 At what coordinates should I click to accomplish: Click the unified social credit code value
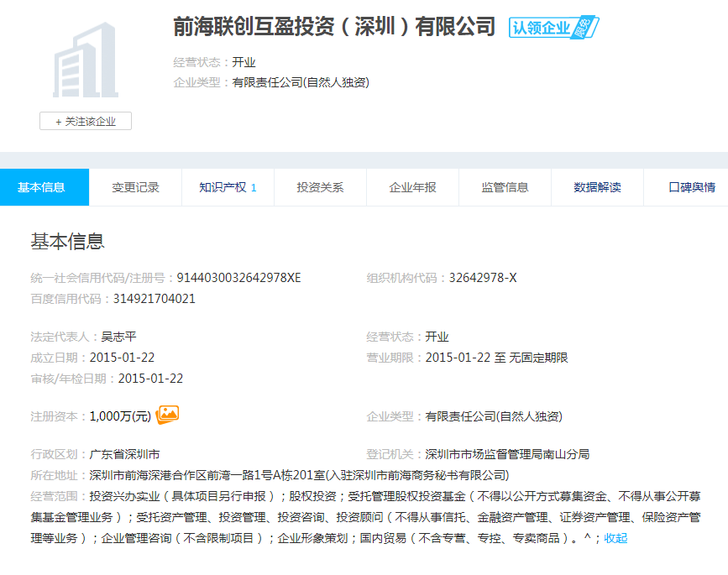pos(238,278)
